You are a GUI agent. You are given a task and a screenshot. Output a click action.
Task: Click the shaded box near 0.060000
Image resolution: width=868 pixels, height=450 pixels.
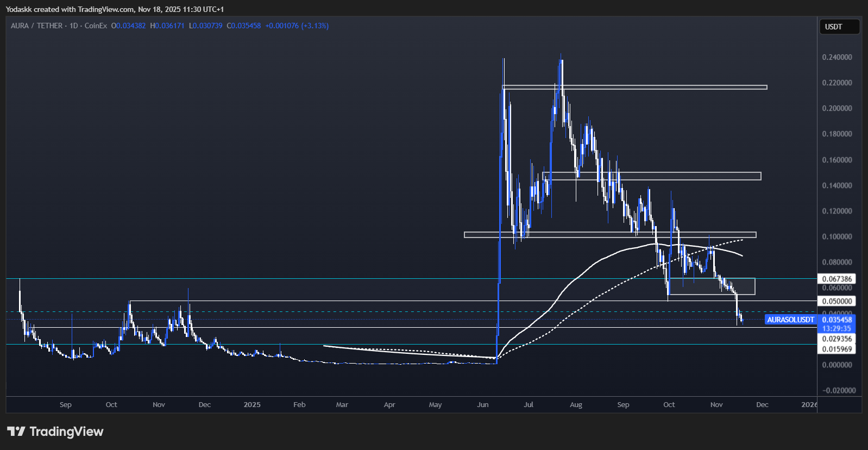tap(712, 286)
